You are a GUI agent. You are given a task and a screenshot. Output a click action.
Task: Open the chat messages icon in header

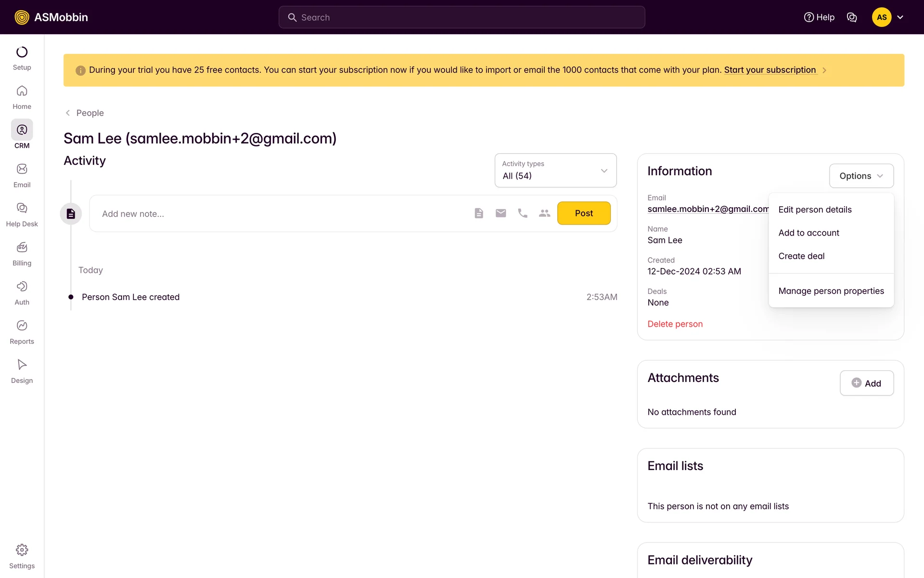(852, 17)
